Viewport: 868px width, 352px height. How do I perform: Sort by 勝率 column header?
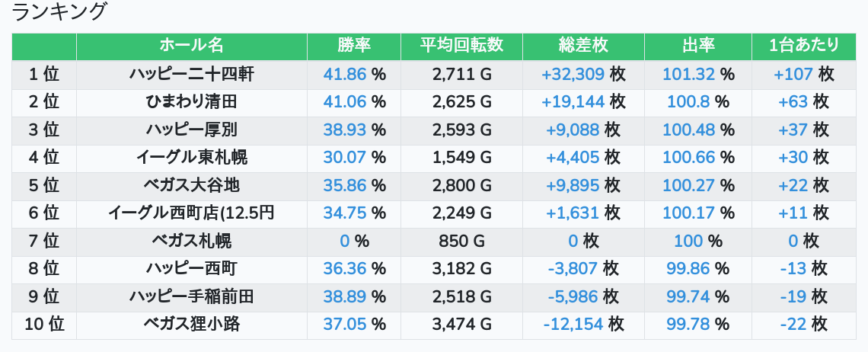point(354,46)
